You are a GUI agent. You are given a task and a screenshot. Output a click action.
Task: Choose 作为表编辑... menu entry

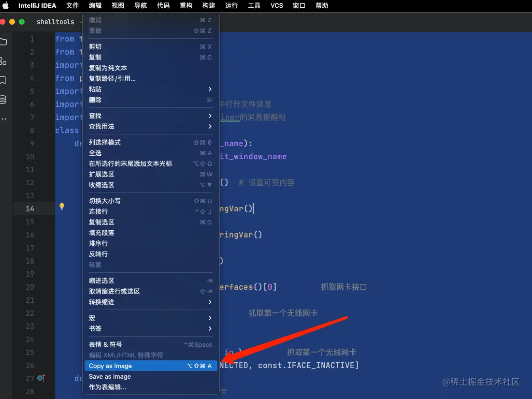[151, 387]
